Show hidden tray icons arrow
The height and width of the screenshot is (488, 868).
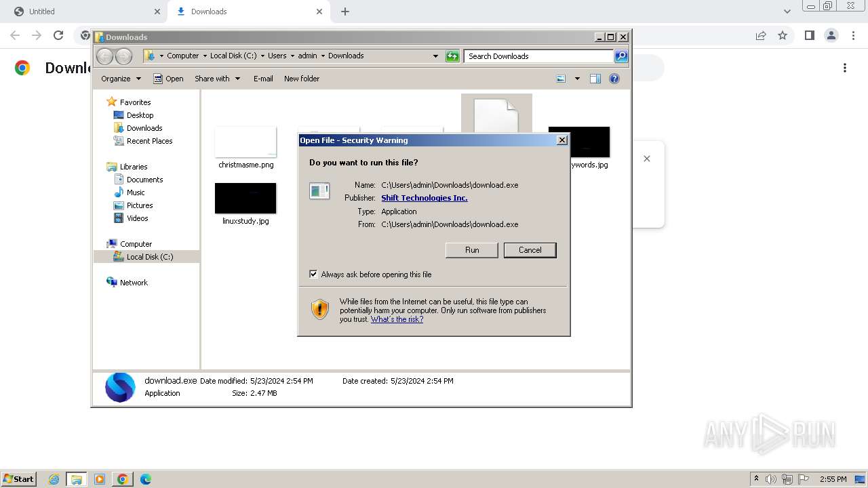[756, 479]
